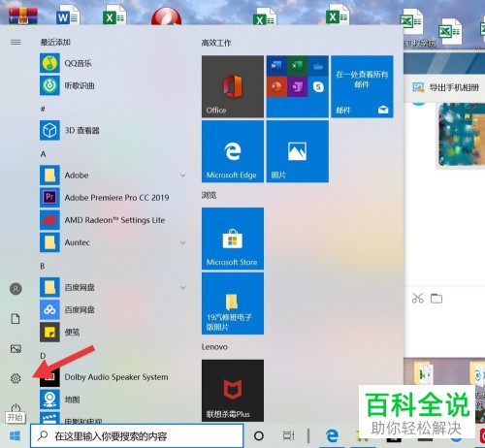Jump using the letter B header

click(x=43, y=266)
